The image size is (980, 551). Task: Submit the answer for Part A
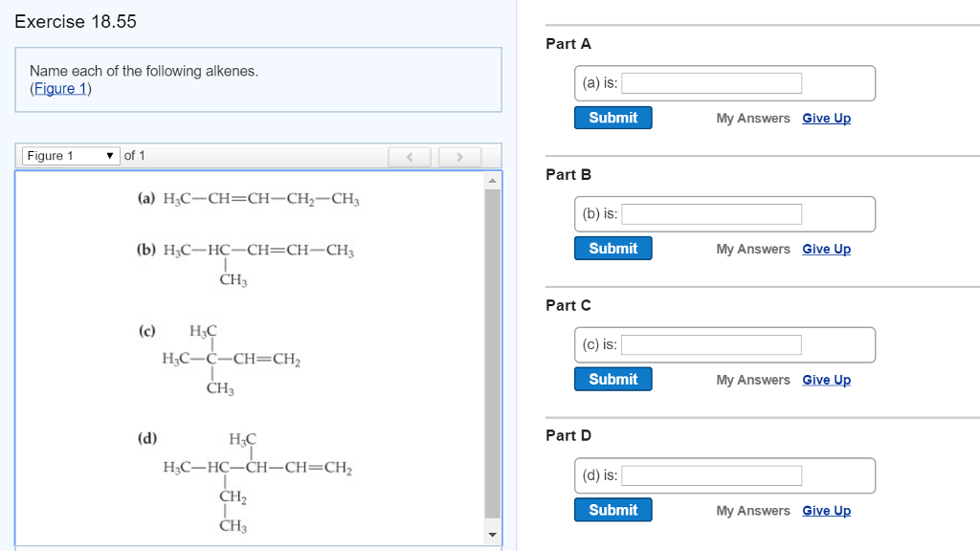(612, 117)
